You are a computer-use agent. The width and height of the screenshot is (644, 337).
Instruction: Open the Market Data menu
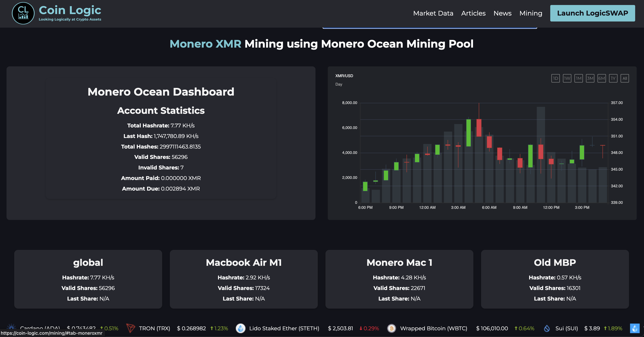tap(433, 13)
